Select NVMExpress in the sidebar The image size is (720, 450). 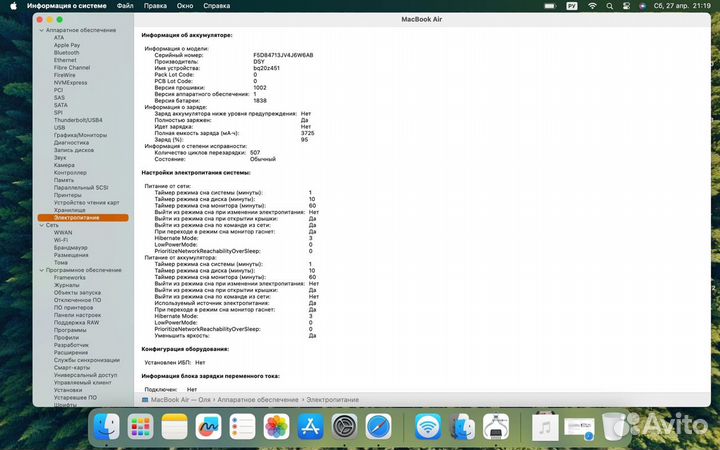pos(70,83)
